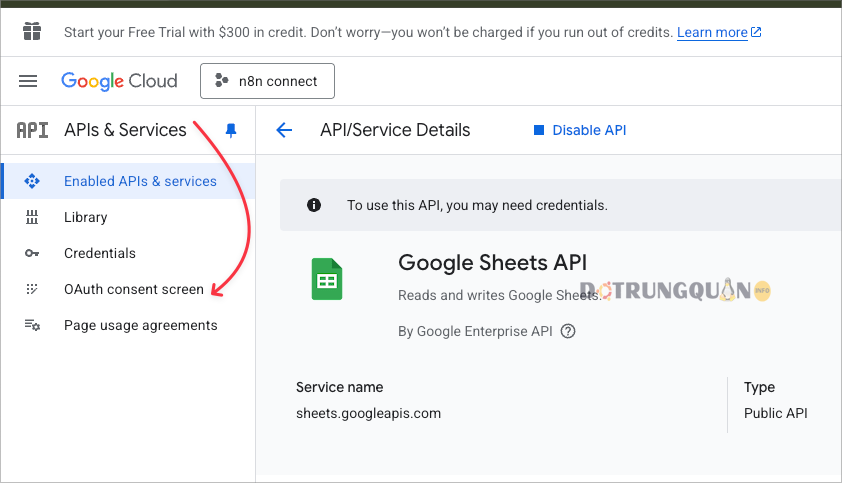Viewport: 842px width, 483px height.
Task: Click the API icon beside APIs & Services
Action: 32,130
